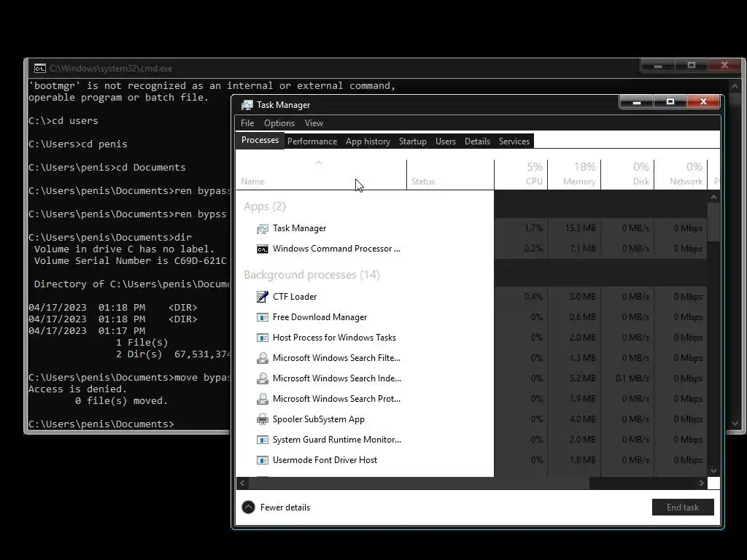This screenshot has height=560, width=747.
Task: Click the horizontal scrollbar right arrow
Action: click(701, 483)
